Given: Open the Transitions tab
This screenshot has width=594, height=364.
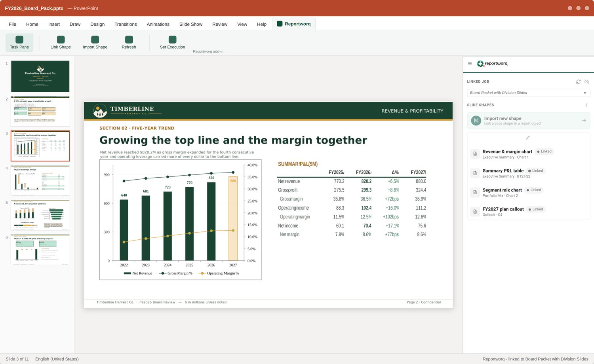Looking at the screenshot, I should (x=126, y=24).
